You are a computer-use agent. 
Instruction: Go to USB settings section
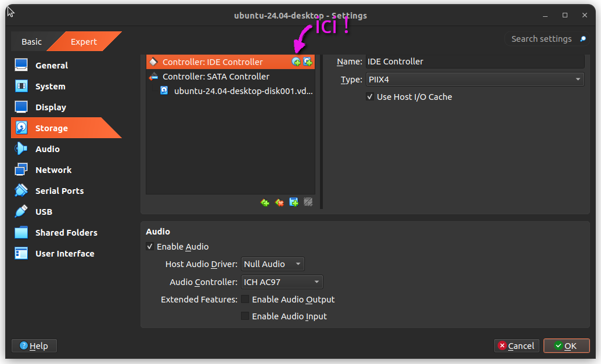point(44,212)
